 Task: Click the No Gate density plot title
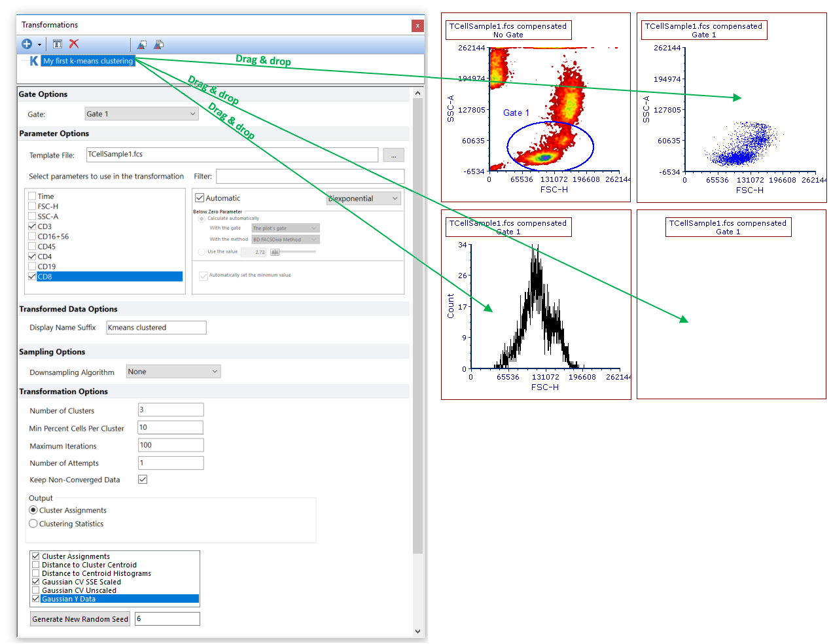point(508,30)
